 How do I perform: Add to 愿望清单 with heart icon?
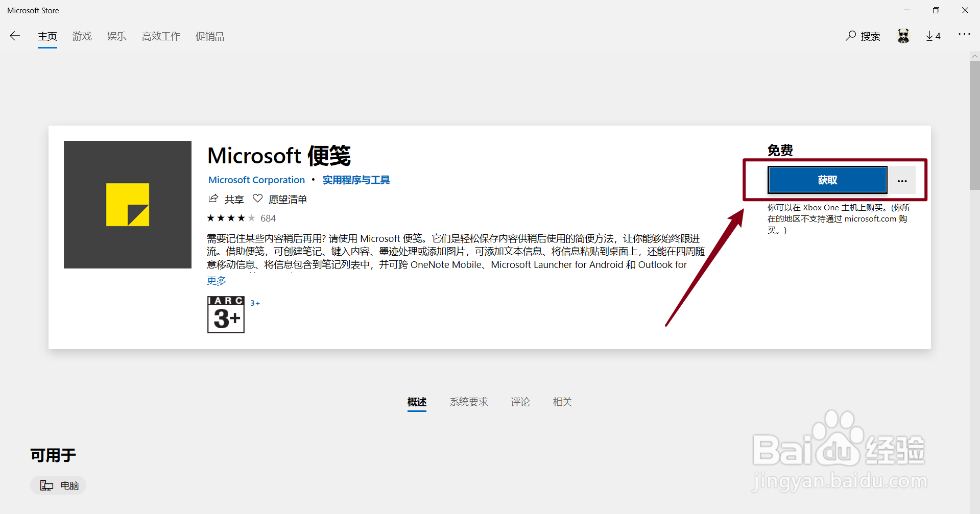point(280,199)
